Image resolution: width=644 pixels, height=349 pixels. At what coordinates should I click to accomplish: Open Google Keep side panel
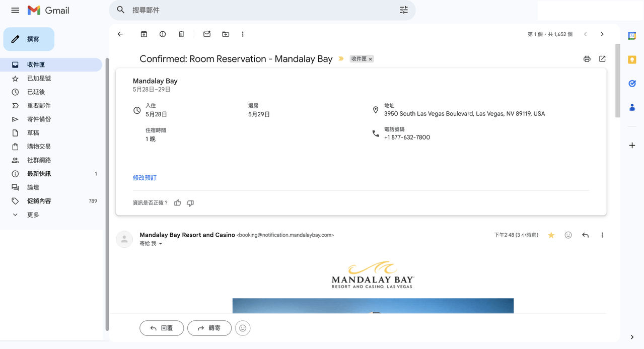[x=632, y=59]
